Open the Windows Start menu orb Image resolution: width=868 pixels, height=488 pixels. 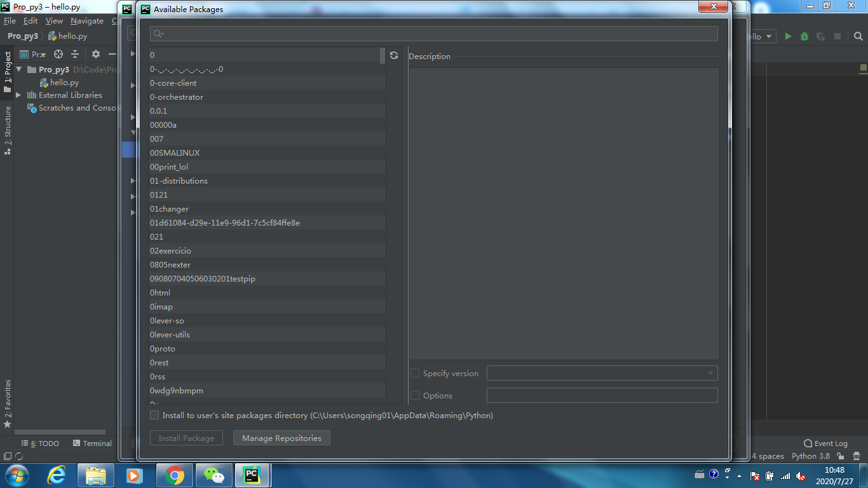(x=16, y=475)
